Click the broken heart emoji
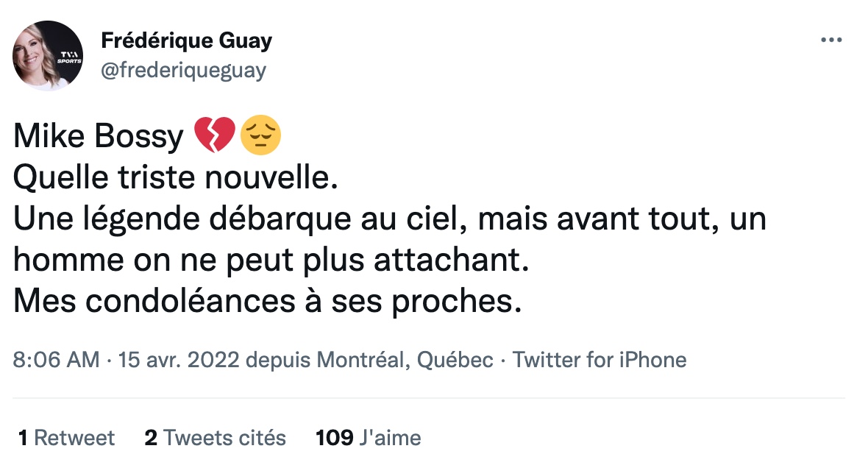Viewport: 868px width, 468px height. click(x=215, y=137)
